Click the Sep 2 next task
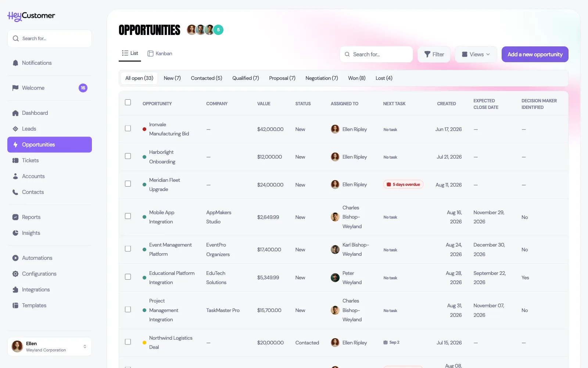This screenshot has width=588, height=368. coord(391,342)
